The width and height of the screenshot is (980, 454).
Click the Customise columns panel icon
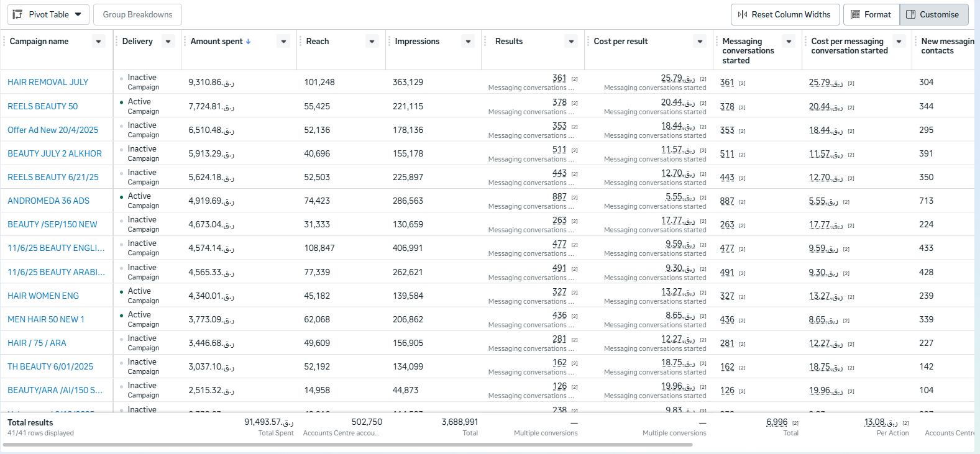(x=911, y=14)
